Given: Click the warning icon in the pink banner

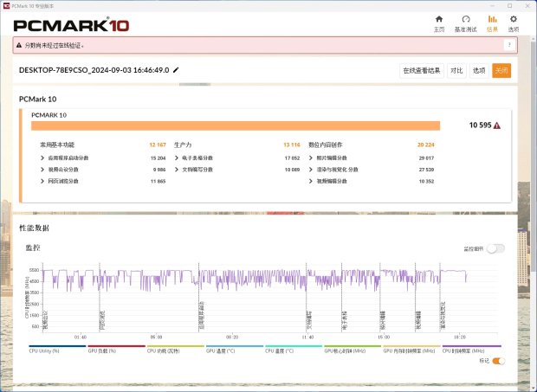Looking at the screenshot, I should [x=19, y=45].
